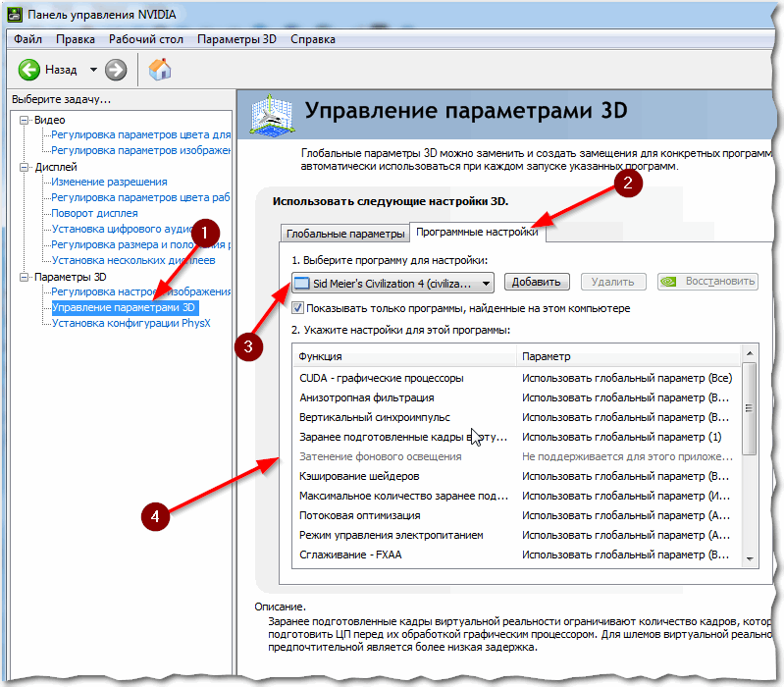Click the grey Forward arrow icon
The height and width of the screenshot is (687, 784).
pos(116,70)
